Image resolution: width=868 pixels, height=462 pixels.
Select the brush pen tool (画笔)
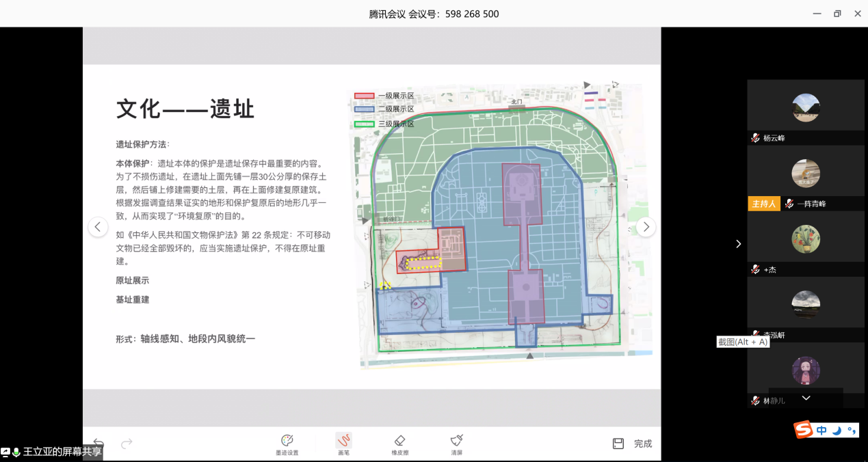pos(343,443)
